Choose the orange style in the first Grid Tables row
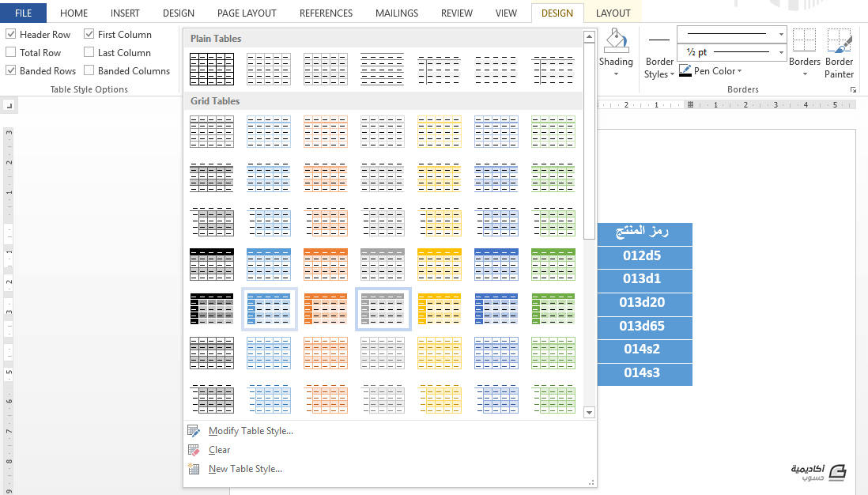868x495 pixels. (326, 132)
